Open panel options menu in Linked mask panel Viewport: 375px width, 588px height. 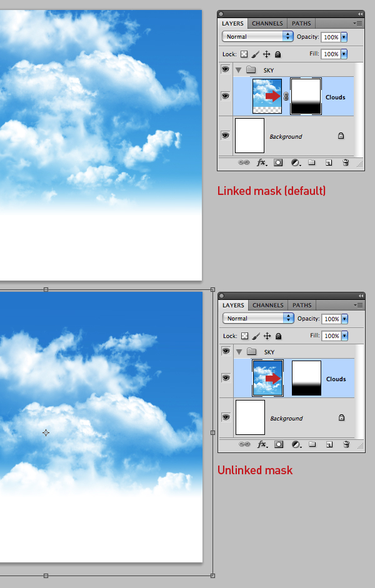coord(357,23)
